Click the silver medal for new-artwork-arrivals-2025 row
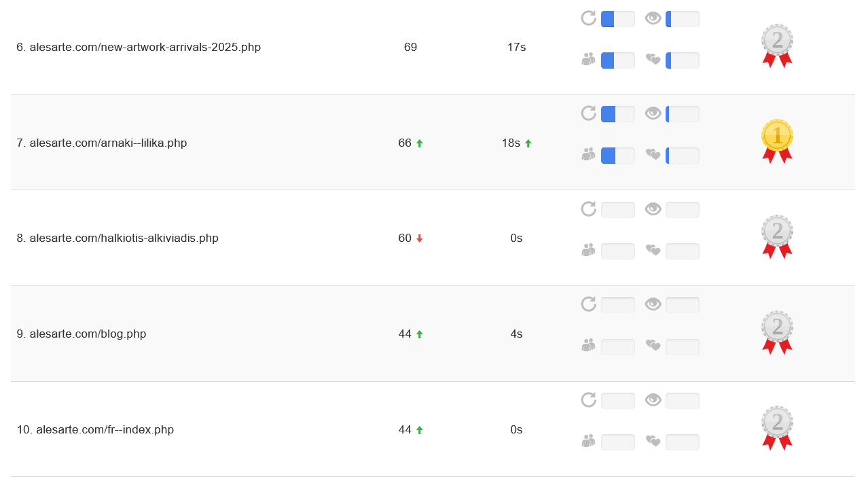The height and width of the screenshot is (481, 868). [777, 46]
